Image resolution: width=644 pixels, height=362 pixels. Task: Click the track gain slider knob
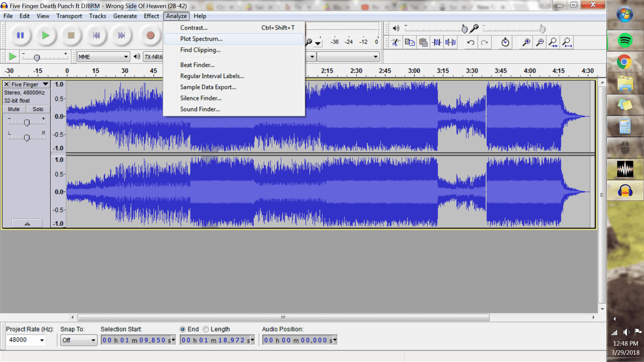(27, 123)
